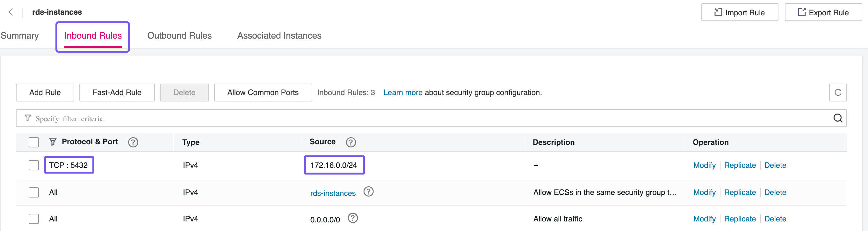Click the refresh icon above the rules table
The image size is (868, 231).
coord(837,93)
